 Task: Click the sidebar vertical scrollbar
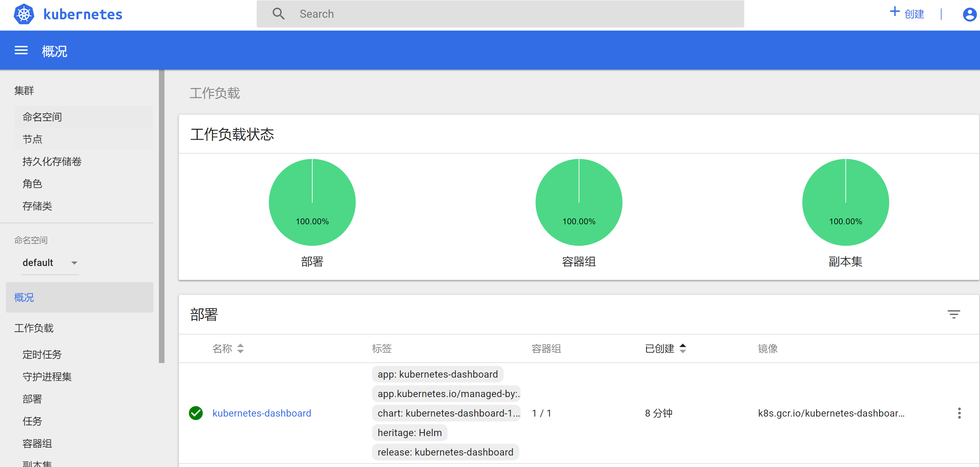click(162, 216)
